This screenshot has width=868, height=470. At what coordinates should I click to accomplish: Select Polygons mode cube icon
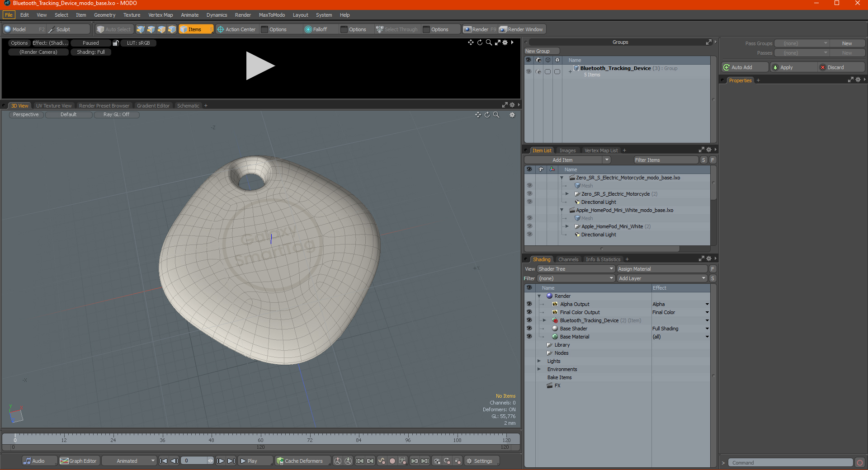click(161, 29)
